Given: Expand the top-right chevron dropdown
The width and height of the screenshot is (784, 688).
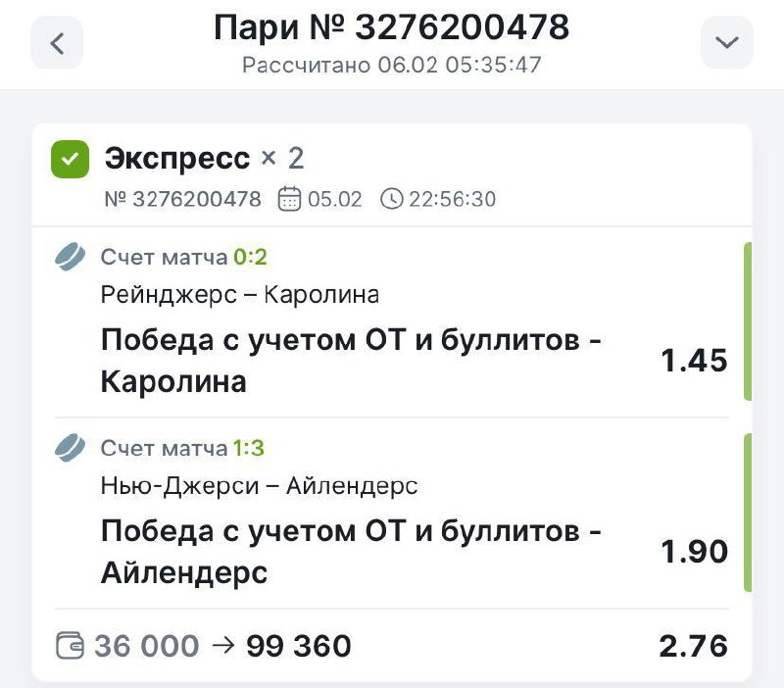Looking at the screenshot, I should pyautogui.click(x=726, y=44).
